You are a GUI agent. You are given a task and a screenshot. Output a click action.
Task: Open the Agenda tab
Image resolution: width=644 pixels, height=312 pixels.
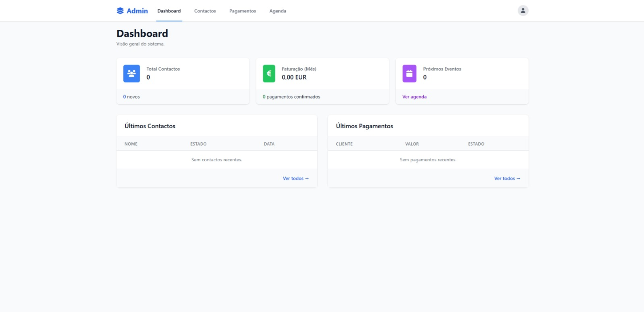pos(278,11)
